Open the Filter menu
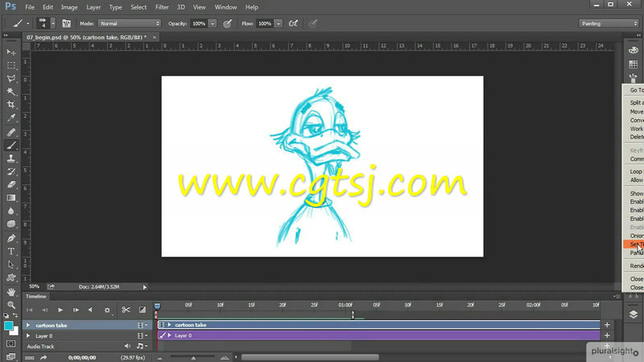Screen dimensions: 644x362 point(162,7)
